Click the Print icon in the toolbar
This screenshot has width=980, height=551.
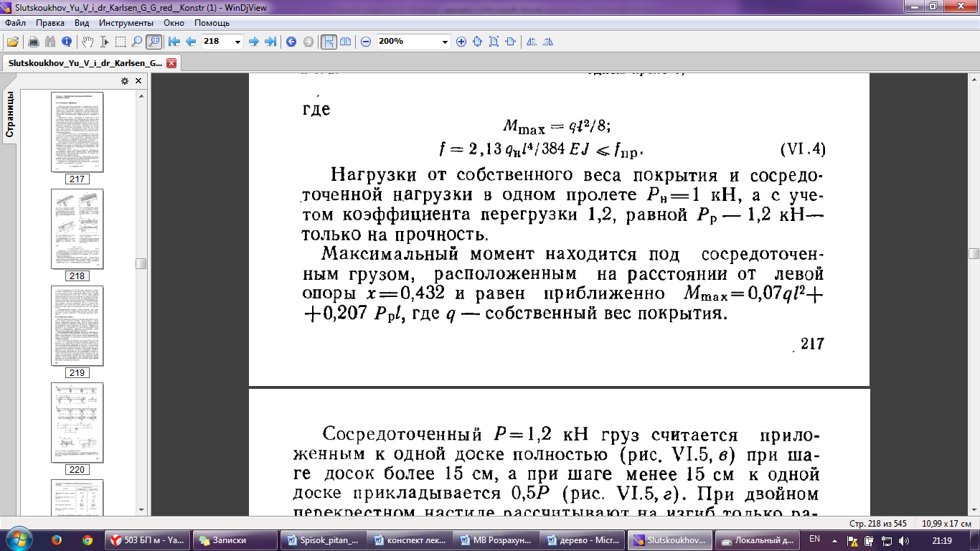click(x=33, y=42)
